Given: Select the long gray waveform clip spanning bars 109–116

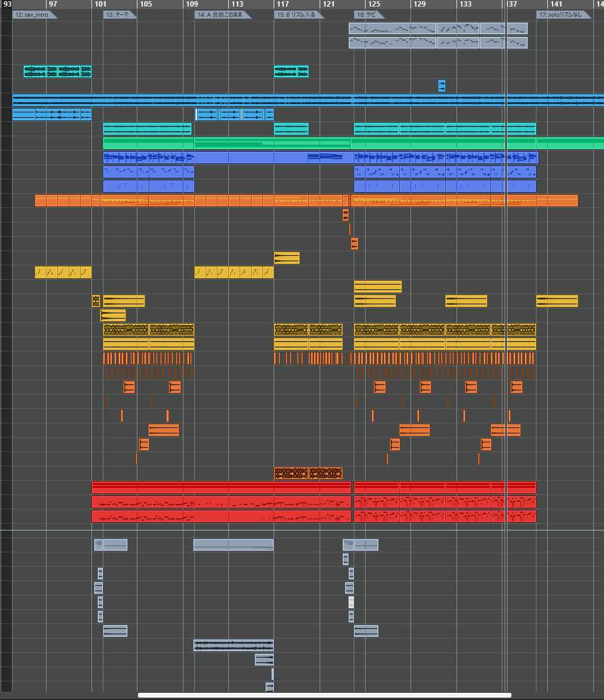Looking at the screenshot, I should coord(234,645).
